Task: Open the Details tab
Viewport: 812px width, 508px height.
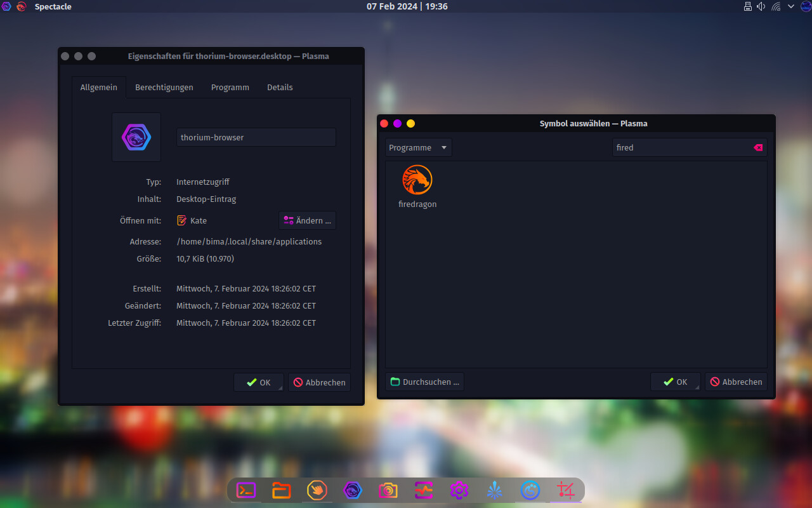Action: click(280, 87)
